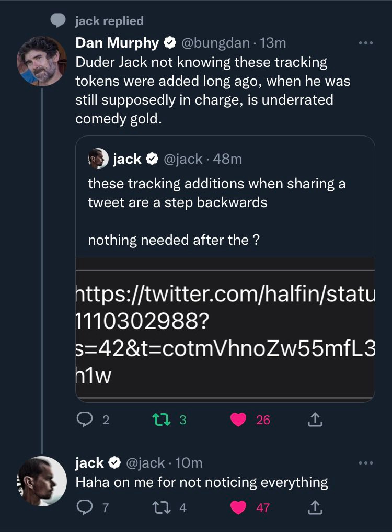Like Dan Murphy's tweet

click(238, 420)
